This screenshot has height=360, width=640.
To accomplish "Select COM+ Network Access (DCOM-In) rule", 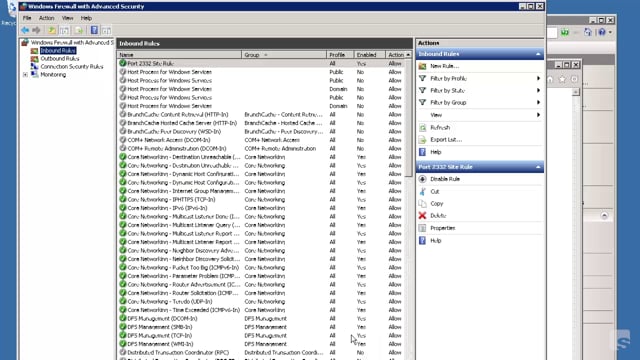I will [x=261, y=140].
